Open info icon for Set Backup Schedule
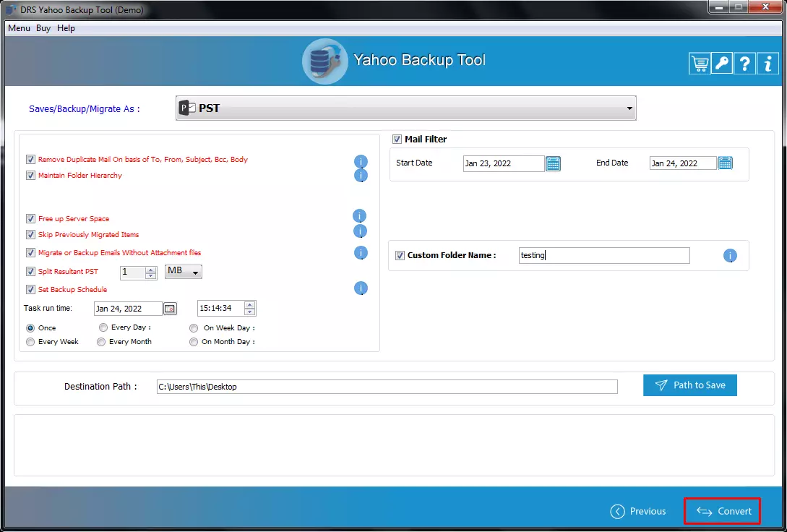Viewport: 787px width, 532px height. point(361,288)
